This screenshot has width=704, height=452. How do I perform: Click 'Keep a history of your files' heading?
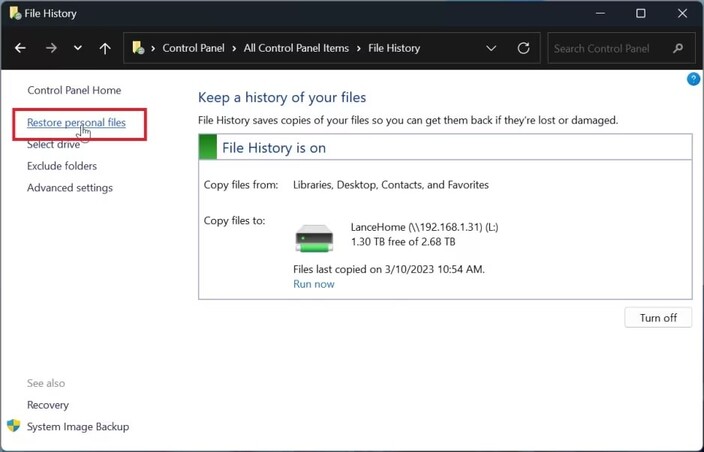[282, 97]
